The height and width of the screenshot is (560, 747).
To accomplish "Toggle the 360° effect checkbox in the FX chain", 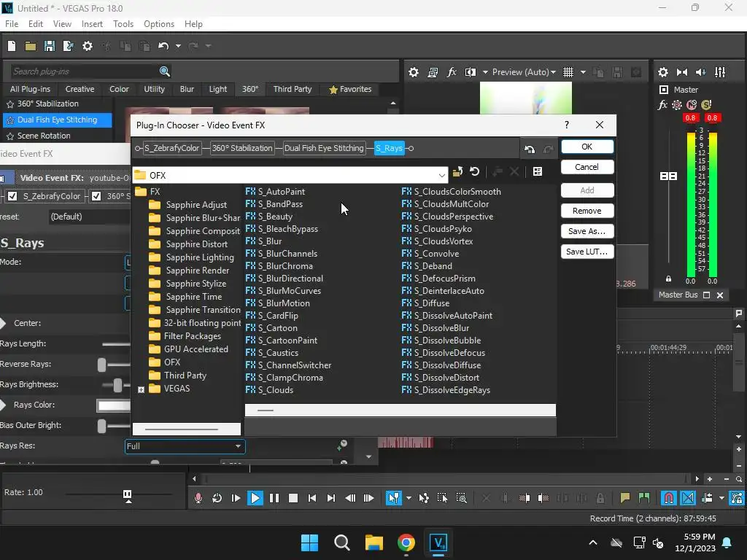I will [x=96, y=196].
